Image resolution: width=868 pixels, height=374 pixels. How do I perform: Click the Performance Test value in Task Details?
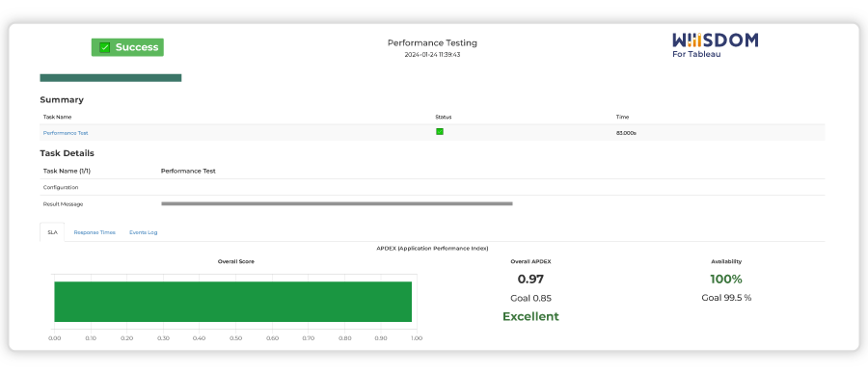pos(188,171)
